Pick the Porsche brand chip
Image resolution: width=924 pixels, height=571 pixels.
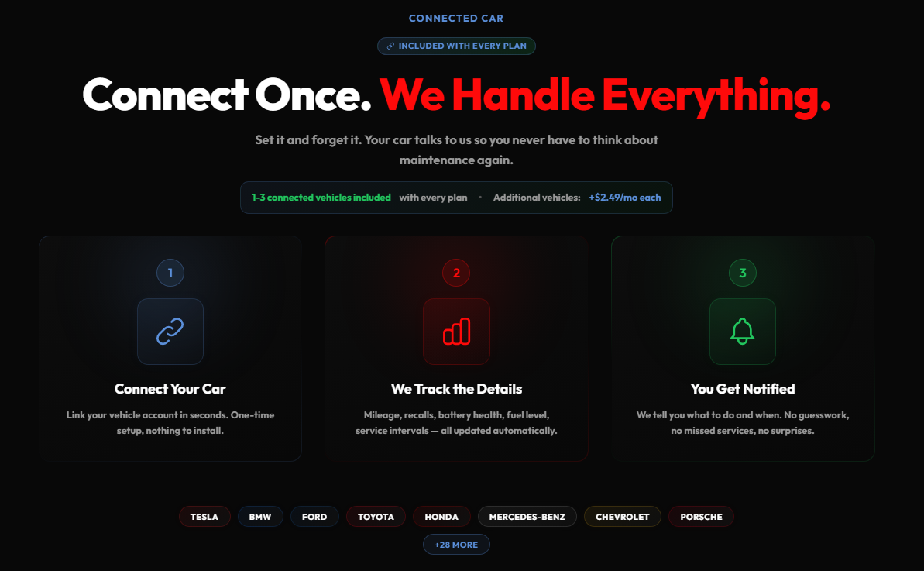point(701,517)
